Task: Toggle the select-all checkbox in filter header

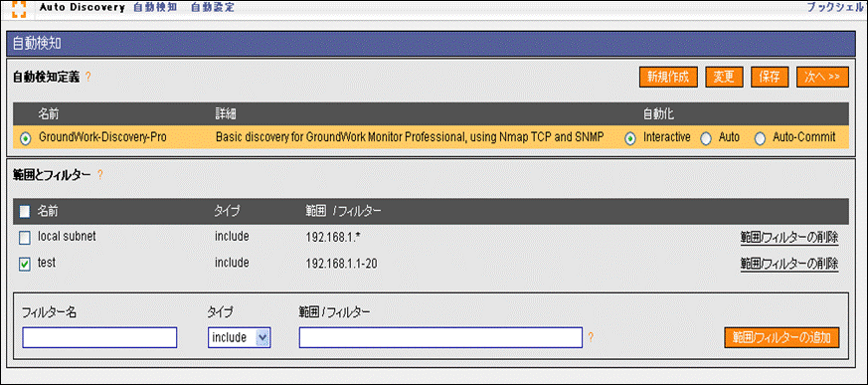Action: [x=25, y=211]
